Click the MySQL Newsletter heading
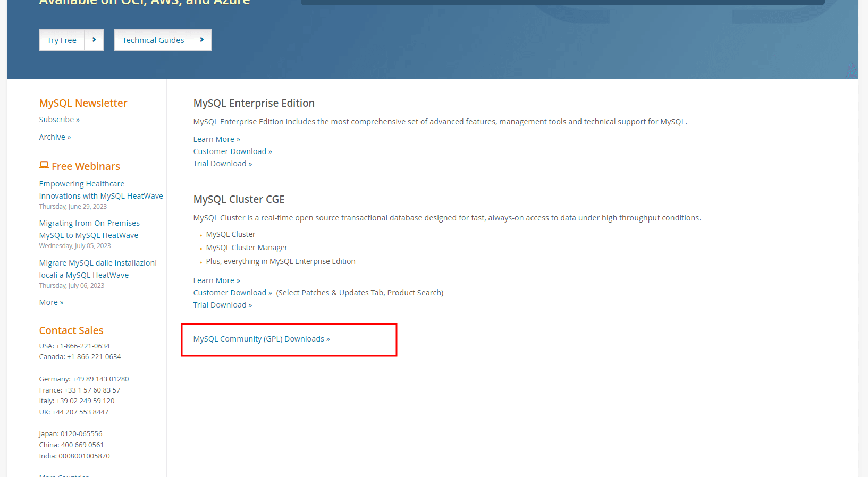This screenshot has width=868, height=477. (x=83, y=103)
